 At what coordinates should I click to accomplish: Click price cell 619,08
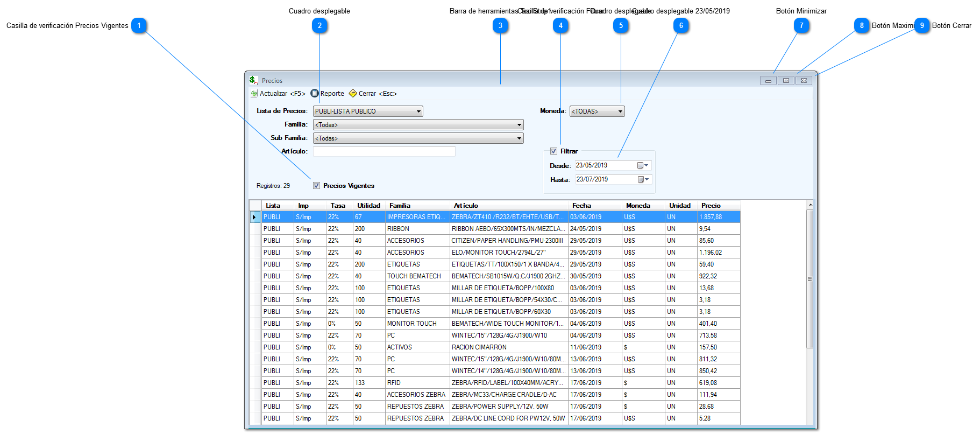click(719, 383)
